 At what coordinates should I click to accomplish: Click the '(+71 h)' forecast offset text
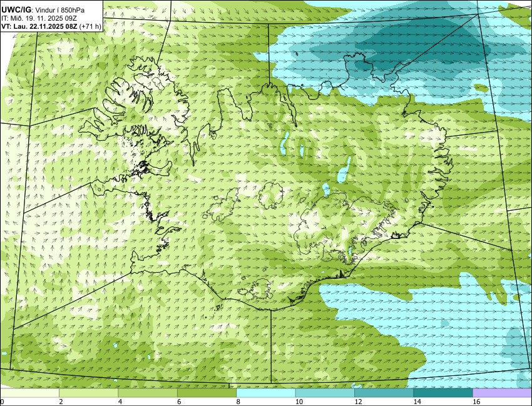(x=90, y=26)
